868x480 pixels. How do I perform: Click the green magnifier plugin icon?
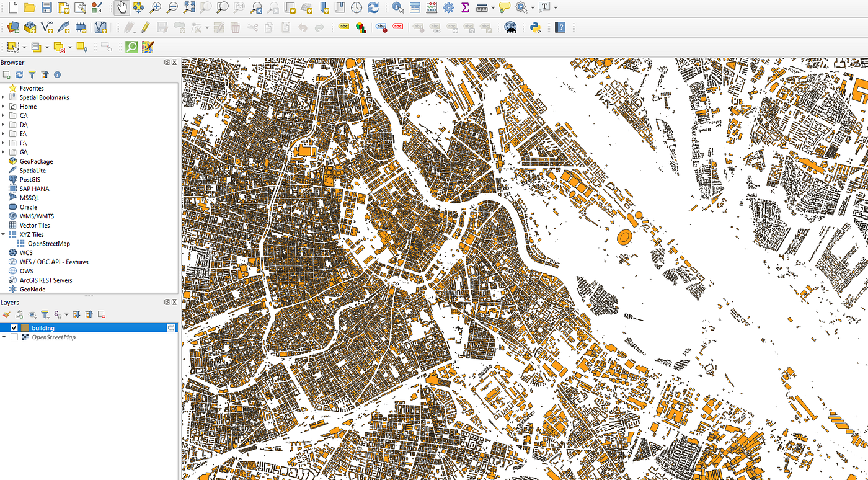pos(131,47)
